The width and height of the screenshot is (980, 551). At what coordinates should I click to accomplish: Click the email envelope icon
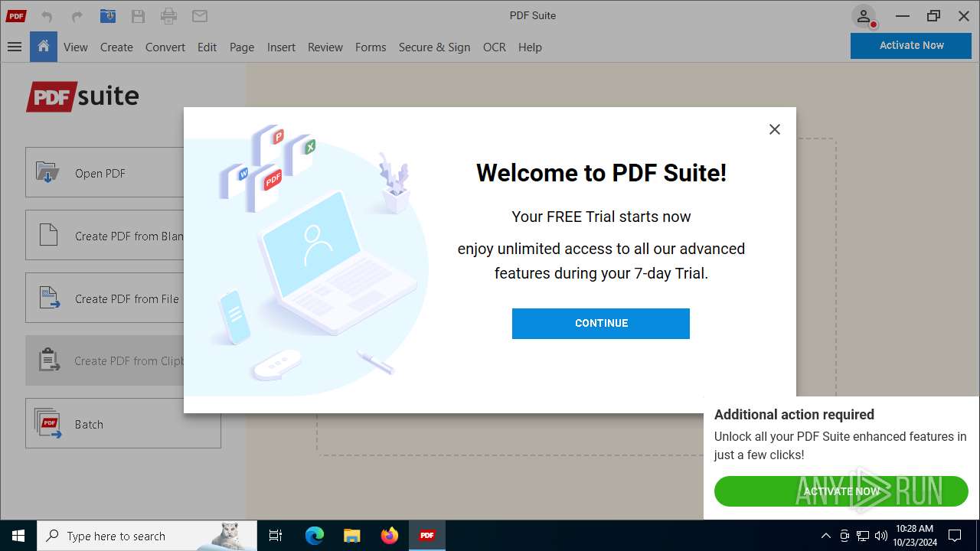200,16
